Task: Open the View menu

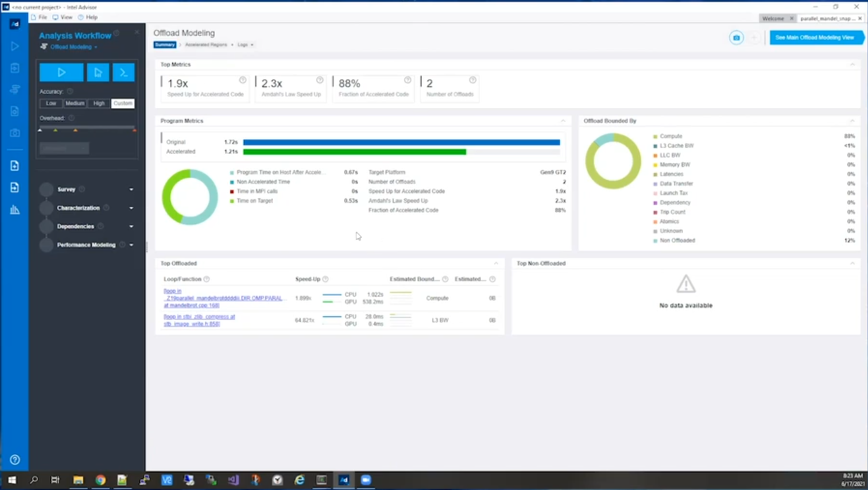Action: [62, 17]
